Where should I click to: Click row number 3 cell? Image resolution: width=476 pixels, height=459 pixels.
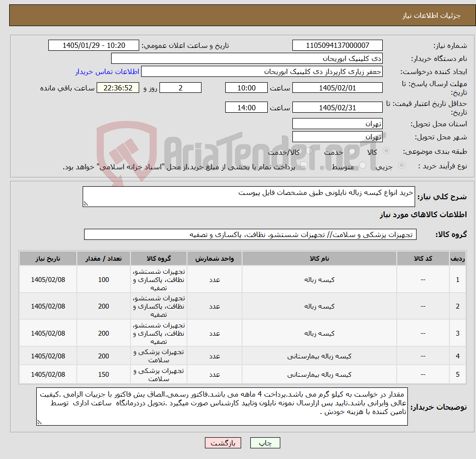tap(458, 334)
